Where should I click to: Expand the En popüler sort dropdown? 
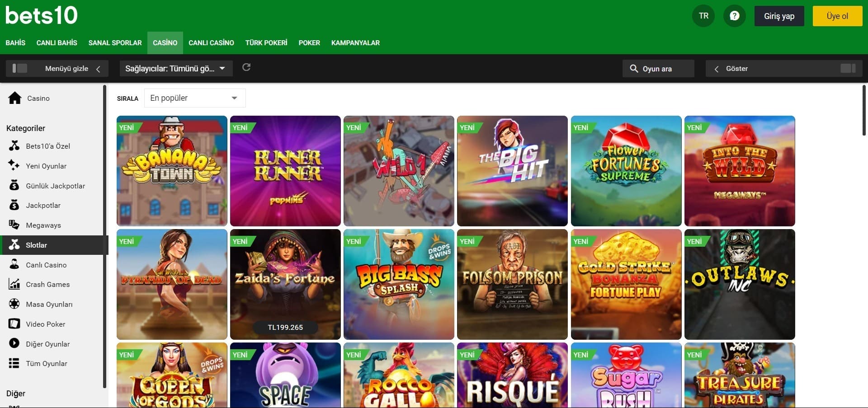pos(194,98)
